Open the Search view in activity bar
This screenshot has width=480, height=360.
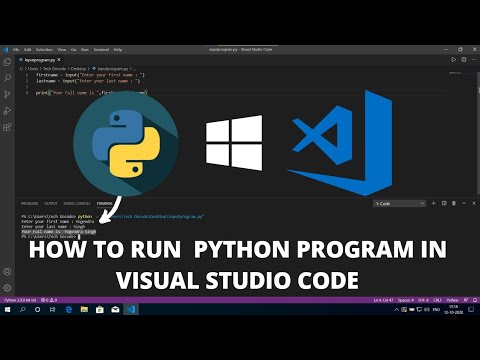point(7,78)
